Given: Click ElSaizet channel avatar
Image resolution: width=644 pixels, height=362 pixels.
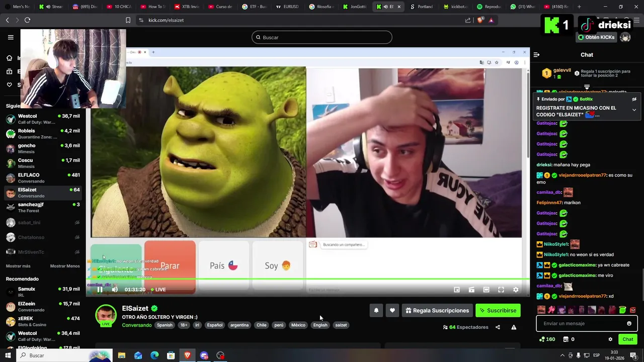Looking at the screenshot, I should [x=106, y=316].
